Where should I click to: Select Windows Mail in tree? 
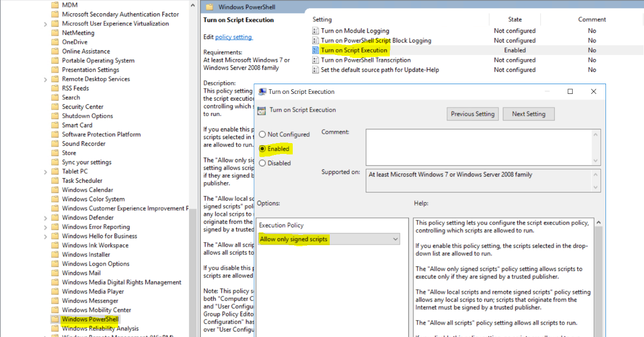tap(81, 273)
